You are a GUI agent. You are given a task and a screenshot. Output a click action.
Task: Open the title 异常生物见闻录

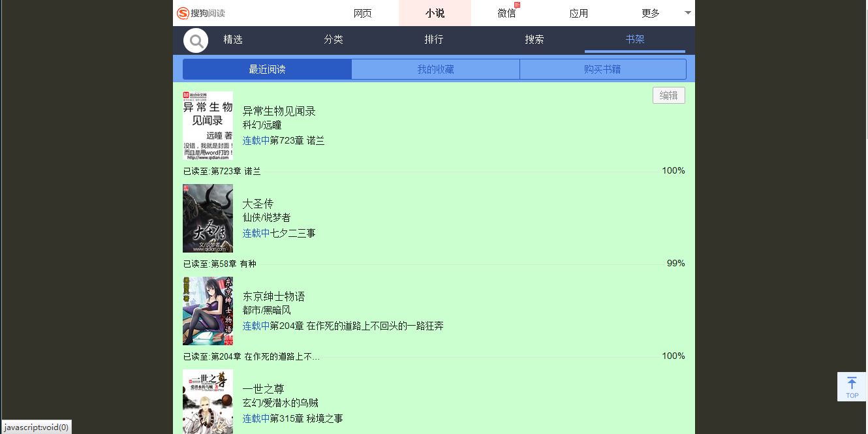pos(279,112)
